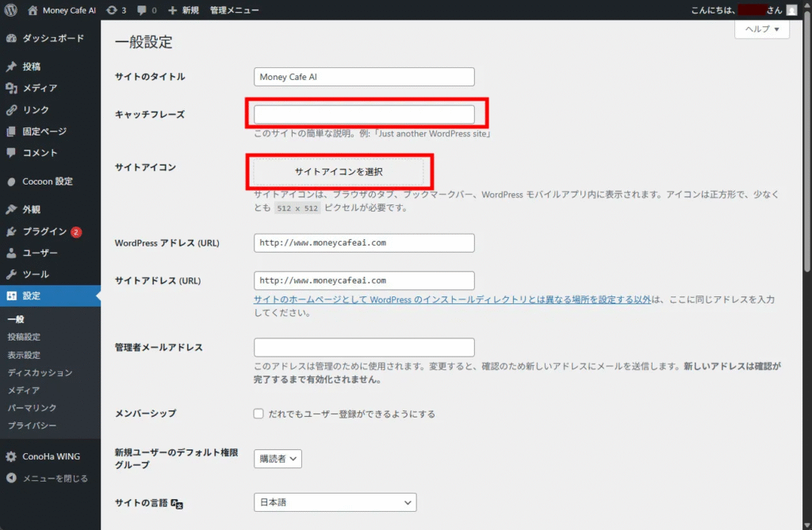
Task: Click the ツール wrench icon
Action: 11,274
